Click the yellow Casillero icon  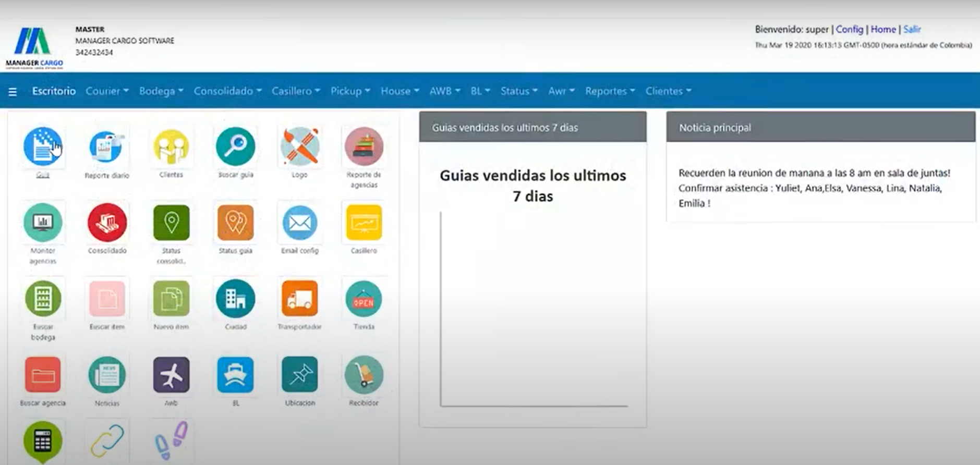pyautogui.click(x=364, y=223)
